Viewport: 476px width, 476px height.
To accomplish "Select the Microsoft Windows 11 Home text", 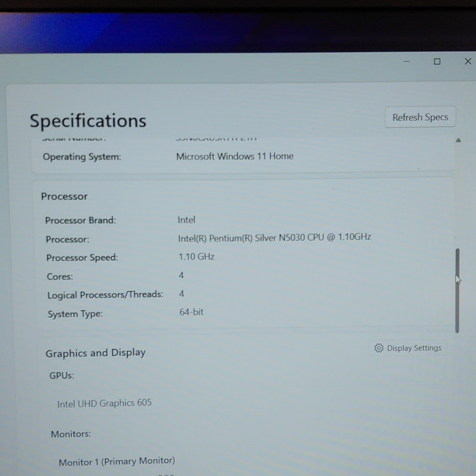I will (x=235, y=156).
